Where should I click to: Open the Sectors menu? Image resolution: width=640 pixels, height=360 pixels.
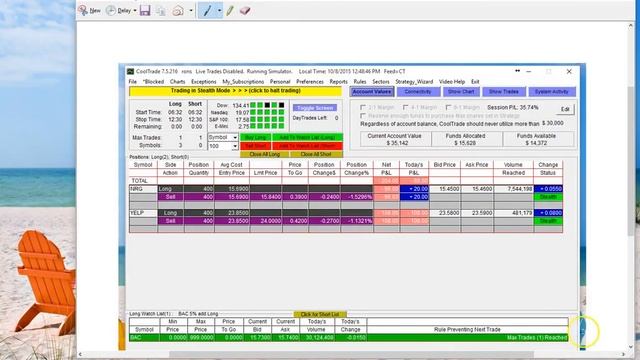[x=381, y=82]
